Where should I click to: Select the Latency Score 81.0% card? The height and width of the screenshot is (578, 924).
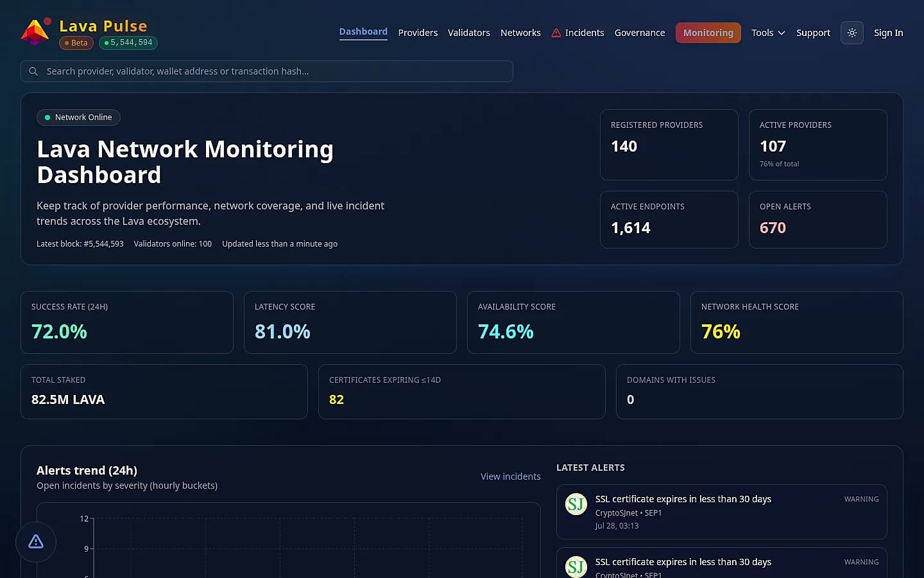(x=350, y=322)
